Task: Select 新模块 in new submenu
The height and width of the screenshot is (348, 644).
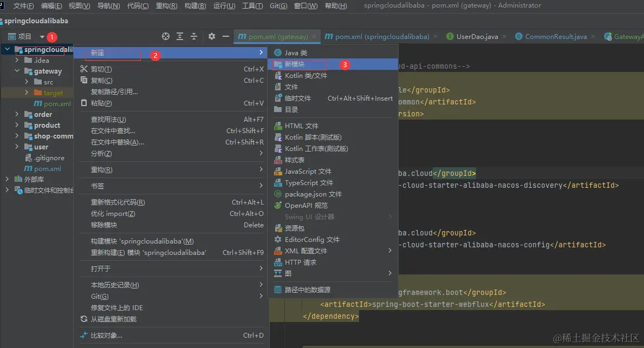Action: click(x=333, y=64)
